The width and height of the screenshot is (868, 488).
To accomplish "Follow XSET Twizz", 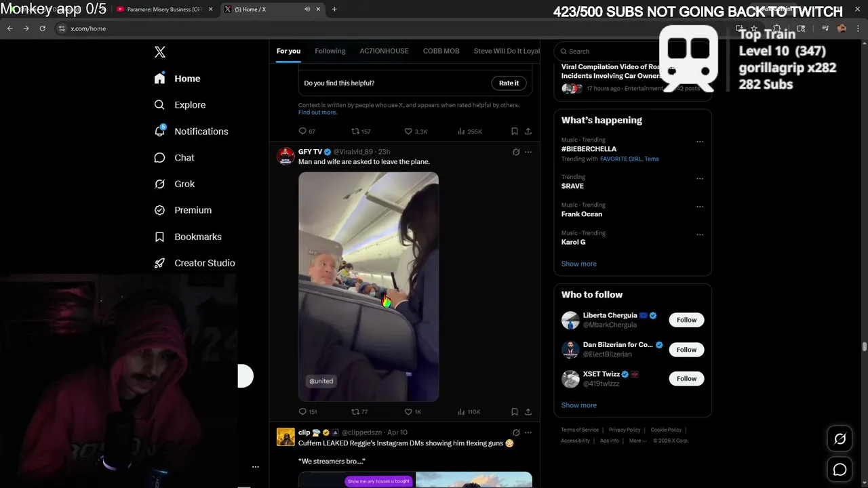I will (686, 379).
